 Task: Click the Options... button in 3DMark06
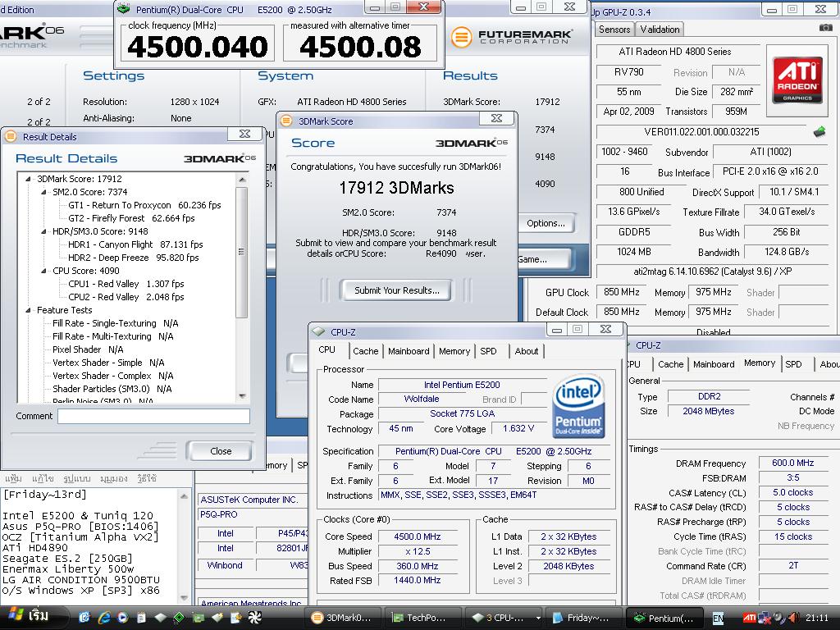pyautogui.click(x=546, y=223)
